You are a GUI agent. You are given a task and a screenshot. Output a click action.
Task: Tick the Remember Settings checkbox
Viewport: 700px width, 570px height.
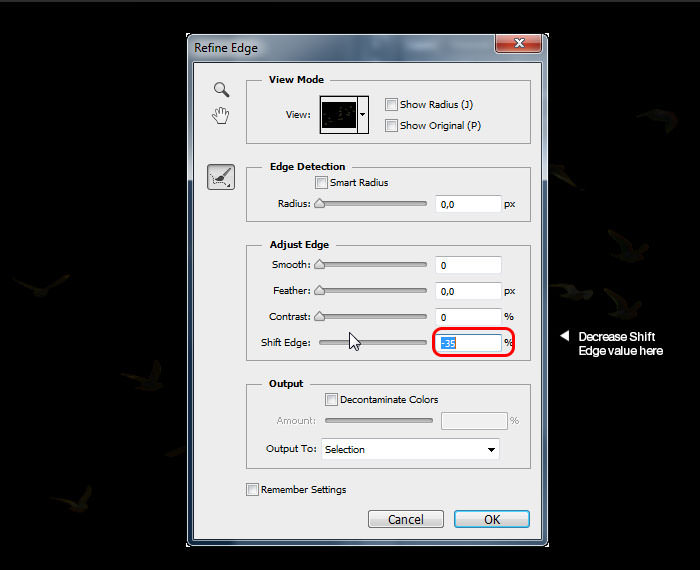(x=252, y=489)
